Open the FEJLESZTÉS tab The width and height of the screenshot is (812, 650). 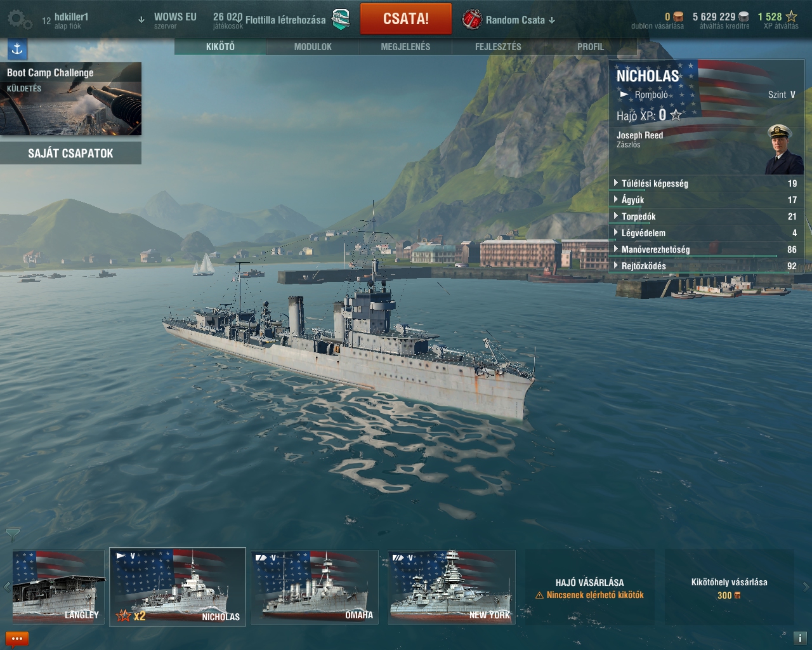(x=498, y=47)
